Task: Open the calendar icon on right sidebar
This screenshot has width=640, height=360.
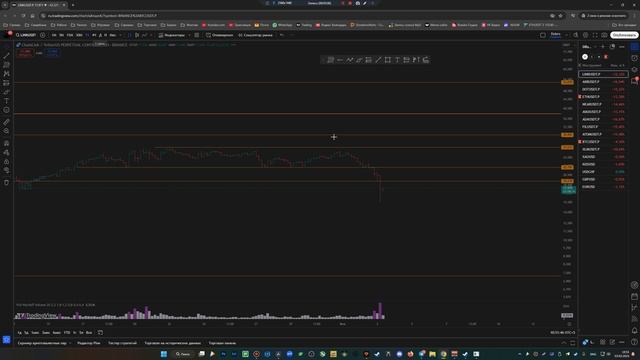Action: pos(635,296)
